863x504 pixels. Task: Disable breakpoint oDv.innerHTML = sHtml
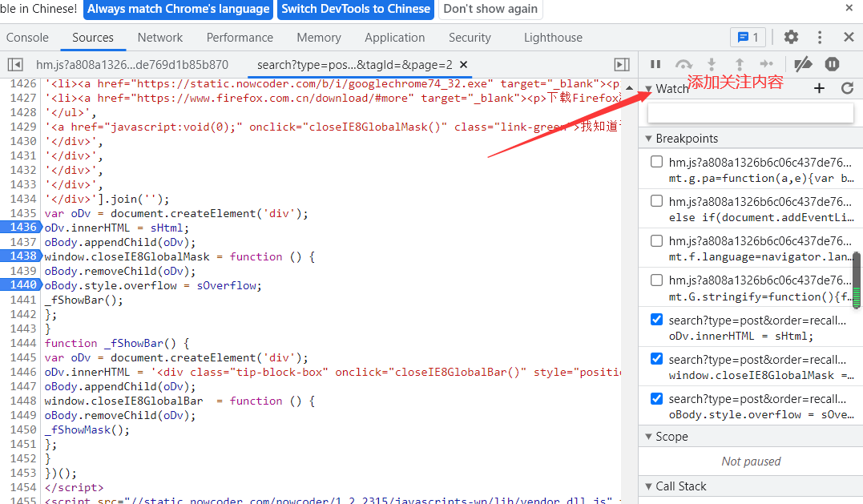656,320
